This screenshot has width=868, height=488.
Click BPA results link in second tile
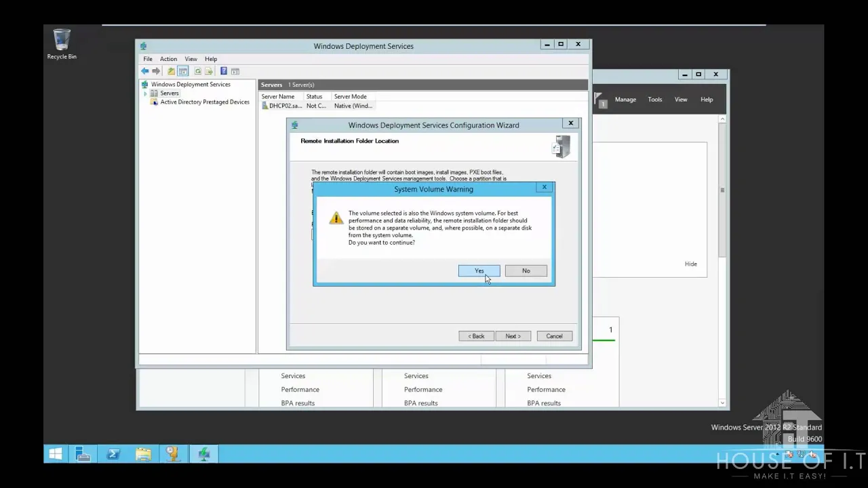pyautogui.click(x=421, y=403)
